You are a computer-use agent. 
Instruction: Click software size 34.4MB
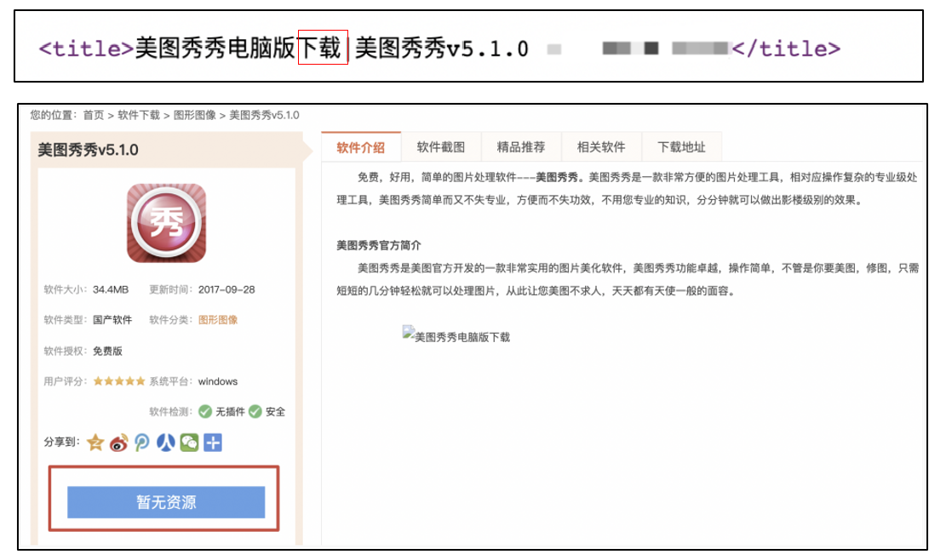(111, 289)
